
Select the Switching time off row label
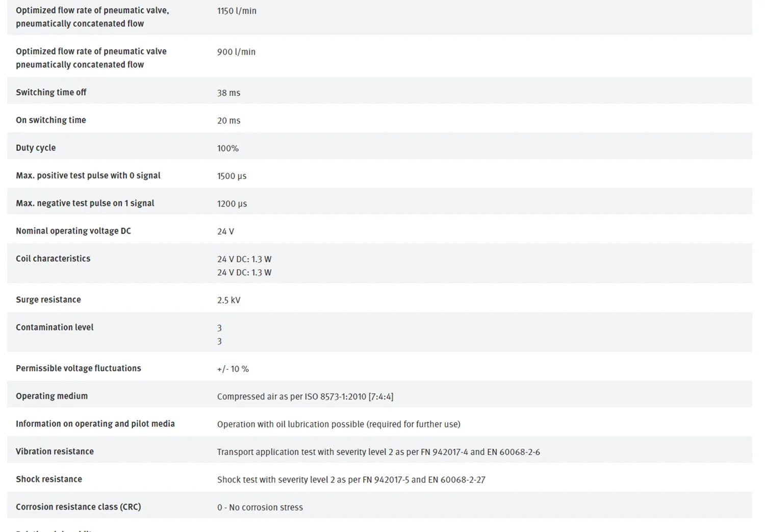point(51,92)
